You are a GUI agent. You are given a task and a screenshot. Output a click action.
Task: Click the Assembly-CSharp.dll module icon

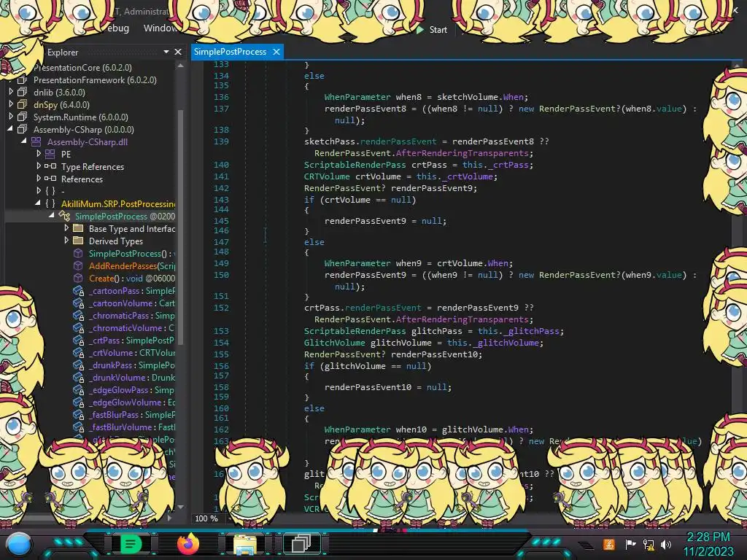pos(36,141)
